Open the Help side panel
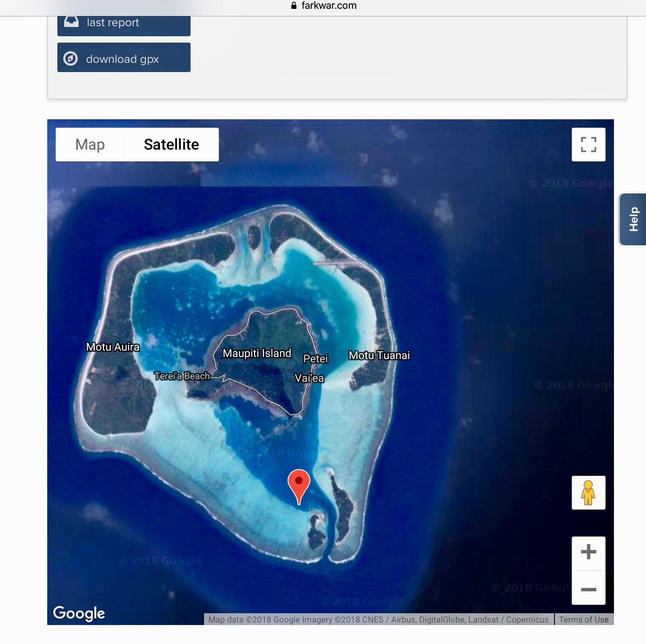The width and height of the screenshot is (646, 644). pos(633,219)
